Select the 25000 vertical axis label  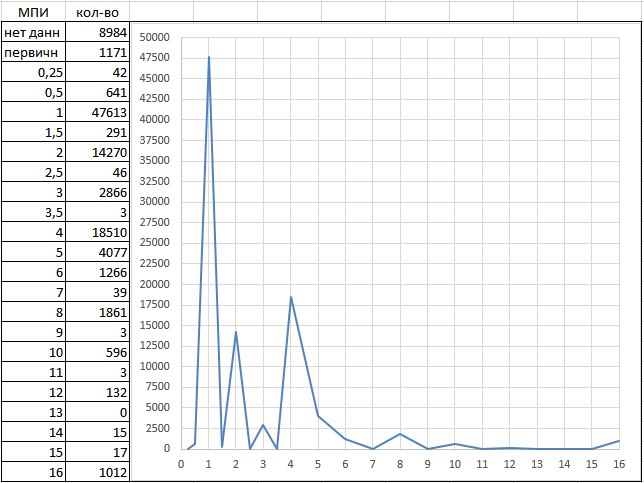[156, 243]
